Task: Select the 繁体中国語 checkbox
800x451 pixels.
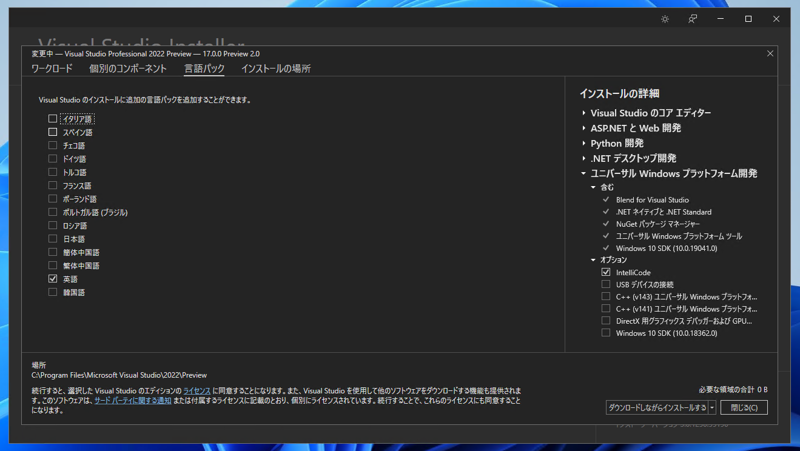Action: coord(53,265)
